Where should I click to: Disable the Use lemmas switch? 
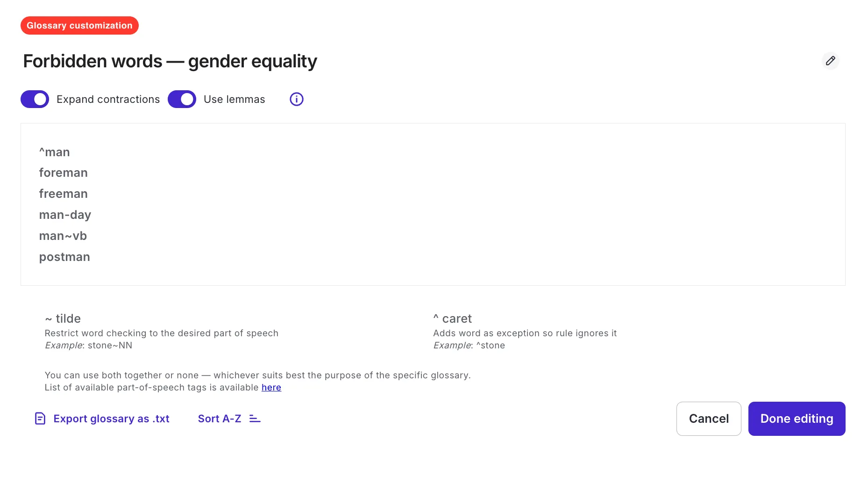[182, 99]
